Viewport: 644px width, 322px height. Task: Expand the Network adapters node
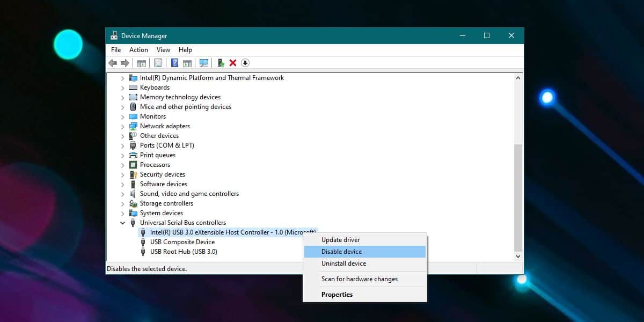pos(122,126)
